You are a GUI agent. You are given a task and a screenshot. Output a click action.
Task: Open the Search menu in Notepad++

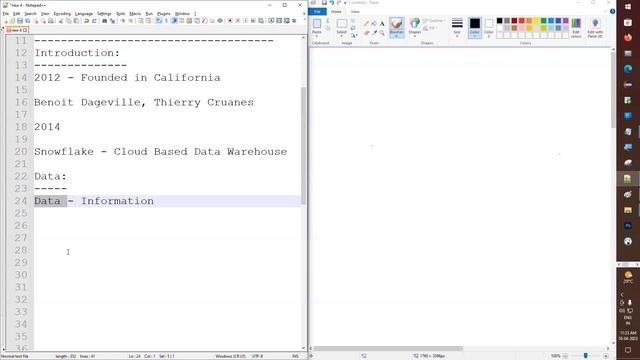30,13
